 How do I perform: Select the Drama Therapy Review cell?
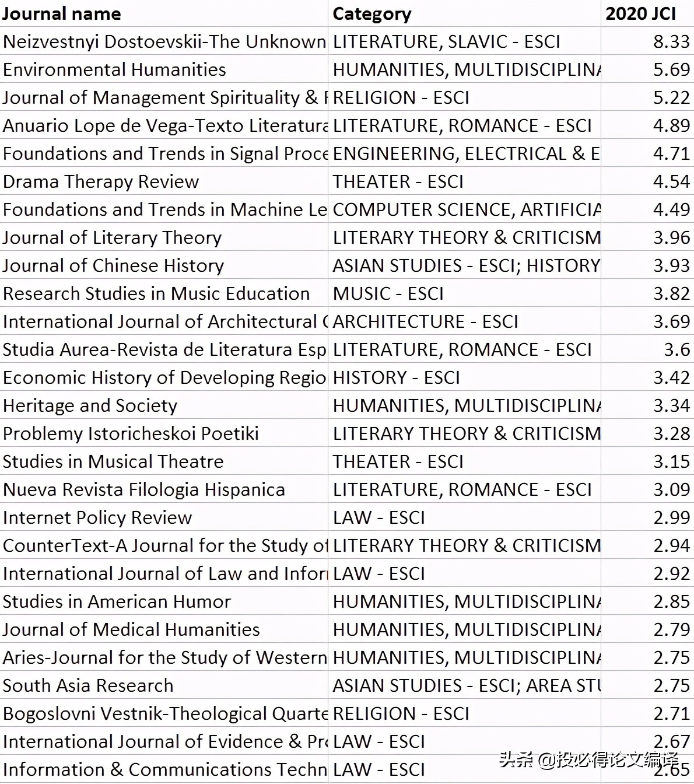[x=101, y=182]
